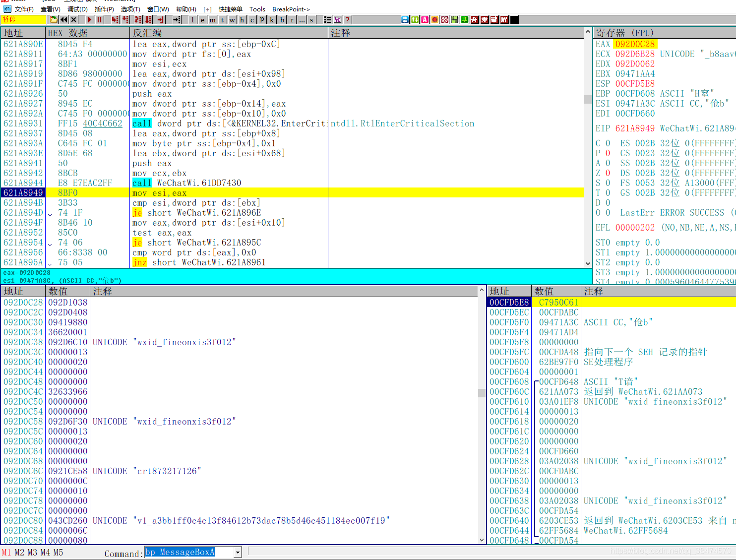This screenshot has width=736, height=560.
Task: Click the Command input field
Action: coord(189,552)
